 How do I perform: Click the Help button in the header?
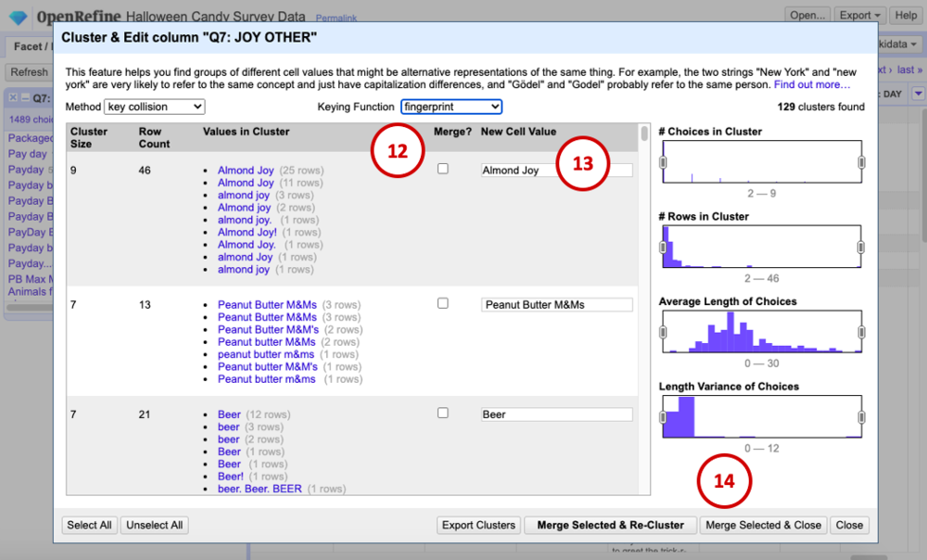pos(906,16)
